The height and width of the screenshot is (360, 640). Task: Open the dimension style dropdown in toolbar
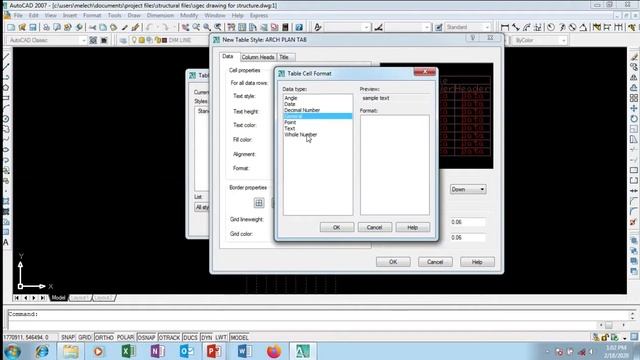[x=408, y=27]
